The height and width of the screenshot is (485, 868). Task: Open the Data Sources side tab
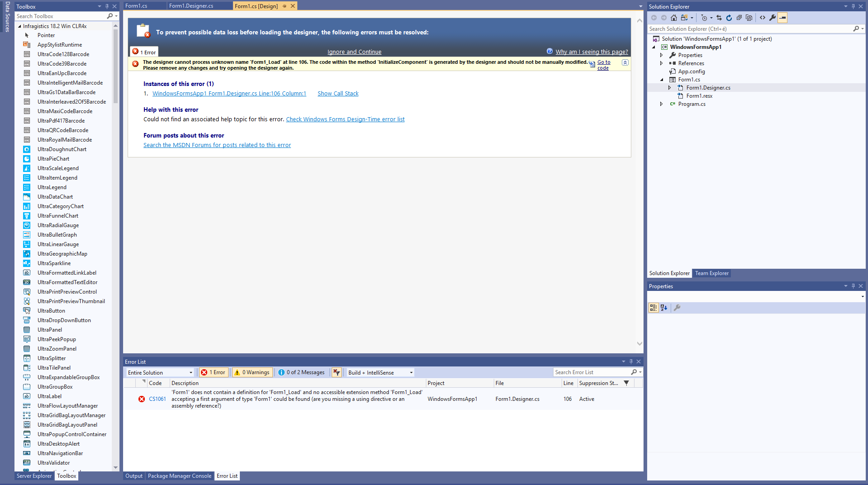click(x=7, y=17)
